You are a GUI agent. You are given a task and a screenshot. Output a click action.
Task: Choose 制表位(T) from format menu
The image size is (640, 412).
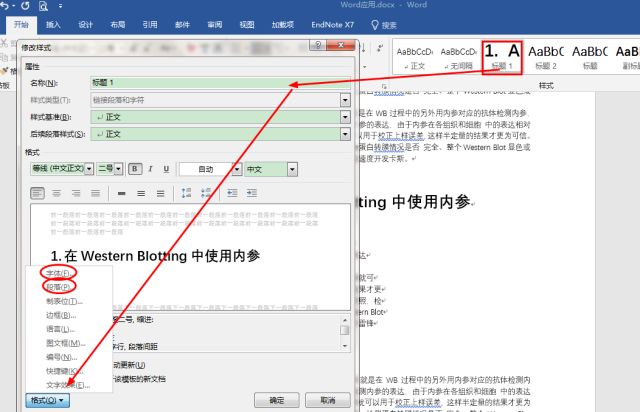click(x=64, y=301)
